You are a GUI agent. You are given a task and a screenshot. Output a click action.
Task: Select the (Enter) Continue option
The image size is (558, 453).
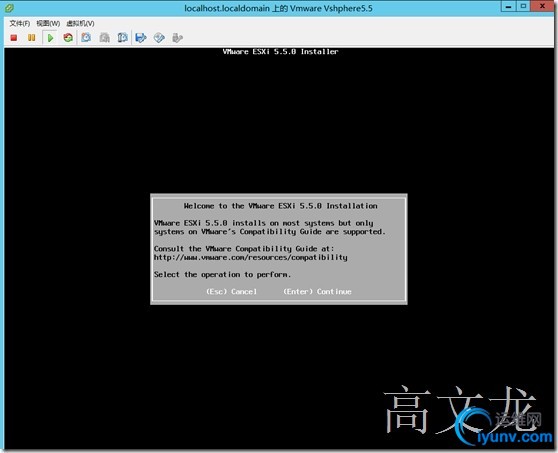coord(317,291)
